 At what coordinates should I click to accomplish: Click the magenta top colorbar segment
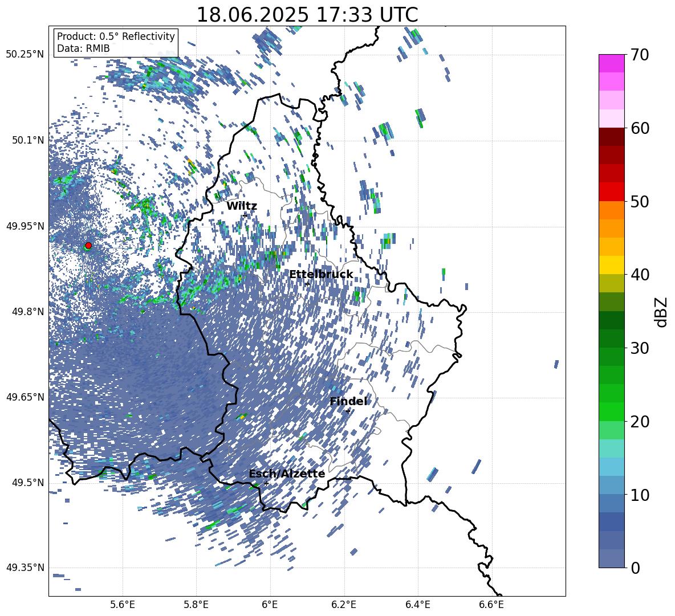pos(611,63)
